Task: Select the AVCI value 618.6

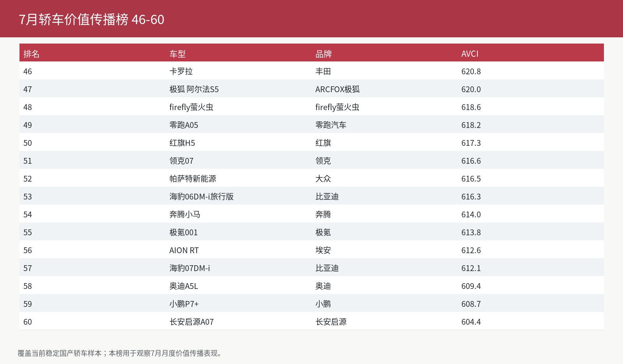Action: click(x=471, y=107)
